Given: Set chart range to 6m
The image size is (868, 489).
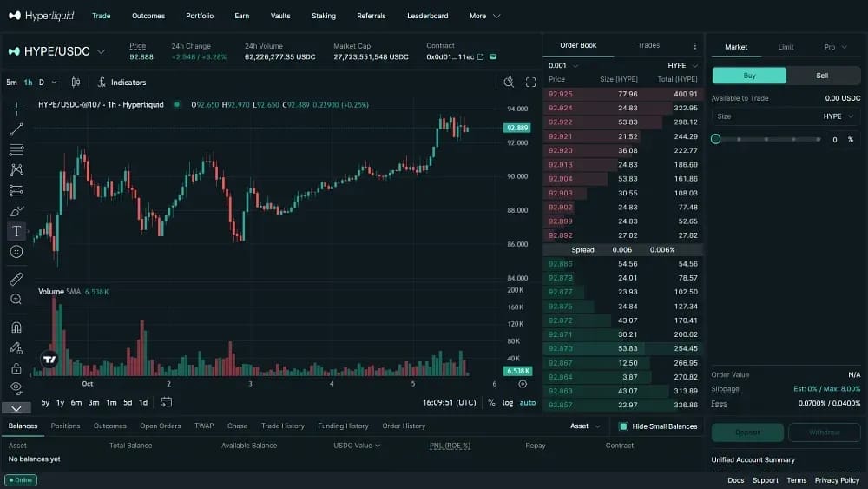Looking at the screenshot, I should [76, 403].
